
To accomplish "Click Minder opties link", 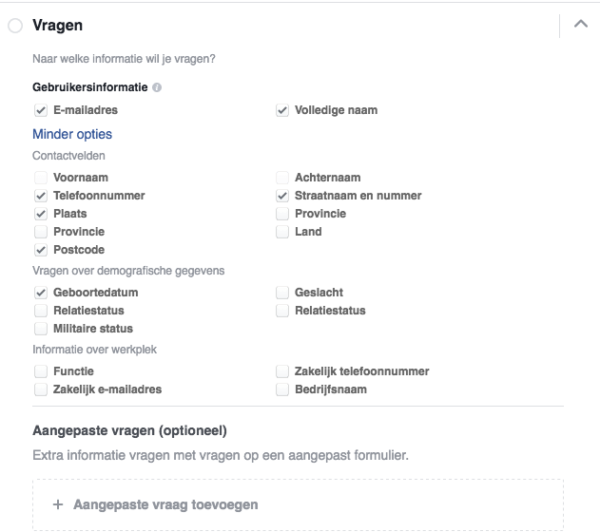I will click(72, 134).
